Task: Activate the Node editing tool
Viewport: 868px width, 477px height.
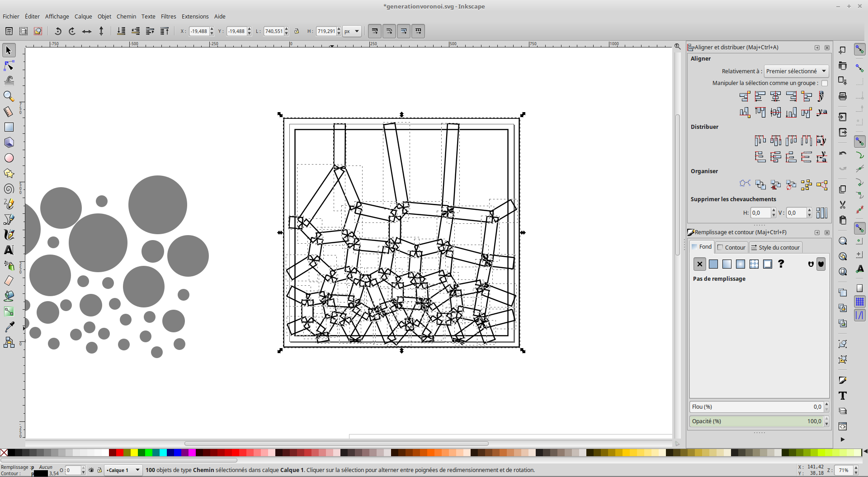Action: tap(9, 66)
